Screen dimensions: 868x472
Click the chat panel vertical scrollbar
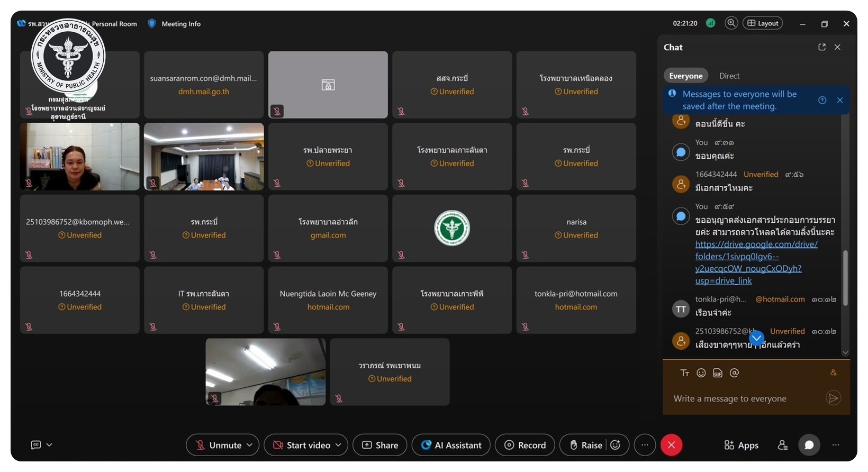point(845,278)
